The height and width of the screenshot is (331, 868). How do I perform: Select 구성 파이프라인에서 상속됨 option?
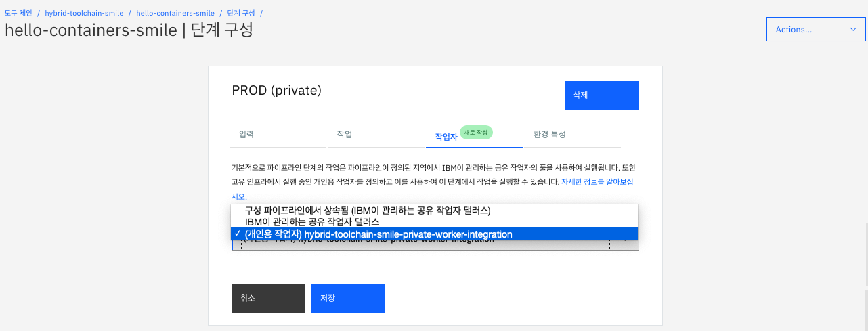(434, 211)
